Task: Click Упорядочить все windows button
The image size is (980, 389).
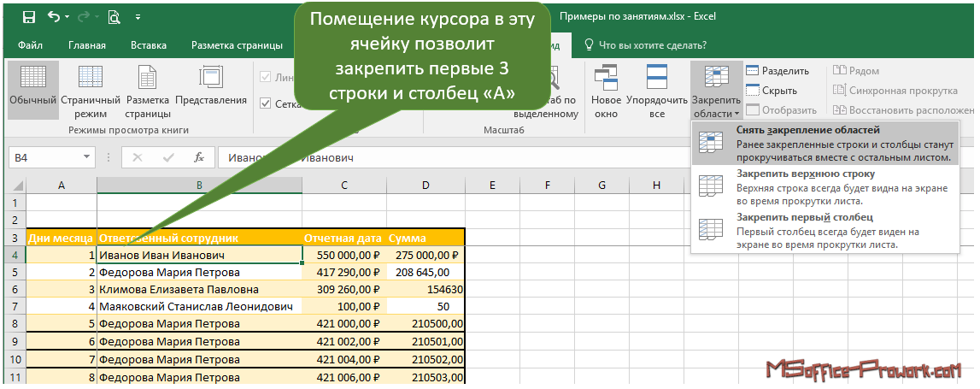Action: coord(656,91)
